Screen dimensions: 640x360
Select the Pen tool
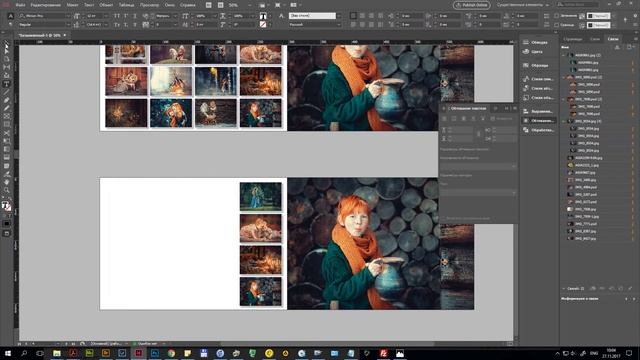(7, 100)
